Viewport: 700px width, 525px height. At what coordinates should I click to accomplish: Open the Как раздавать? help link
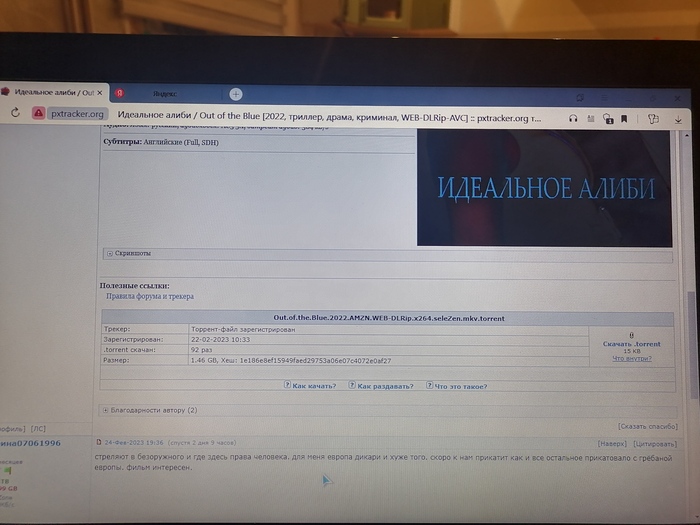pos(385,386)
